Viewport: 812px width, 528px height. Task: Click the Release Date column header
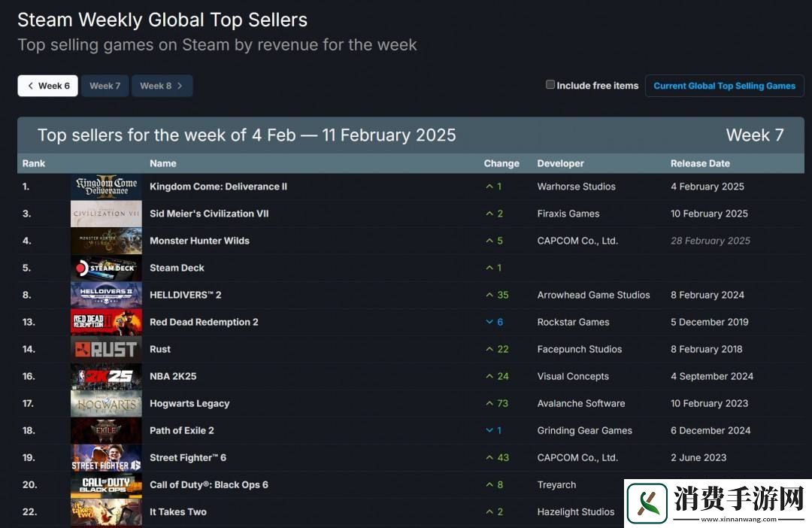pyautogui.click(x=700, y=163)
